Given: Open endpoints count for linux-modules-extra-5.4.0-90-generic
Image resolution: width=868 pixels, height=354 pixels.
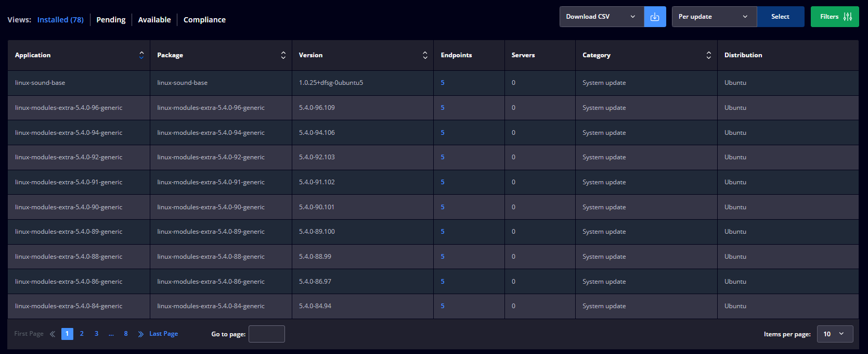Looking at the screenshot, I should coord(443,207).
